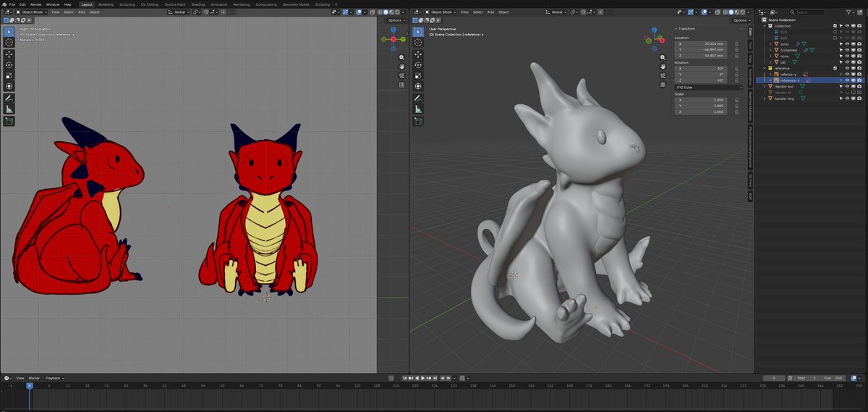This screenshot has width=868, height=412.
Task: Select the Scale tool in right viewport
Action: point(418,76)
